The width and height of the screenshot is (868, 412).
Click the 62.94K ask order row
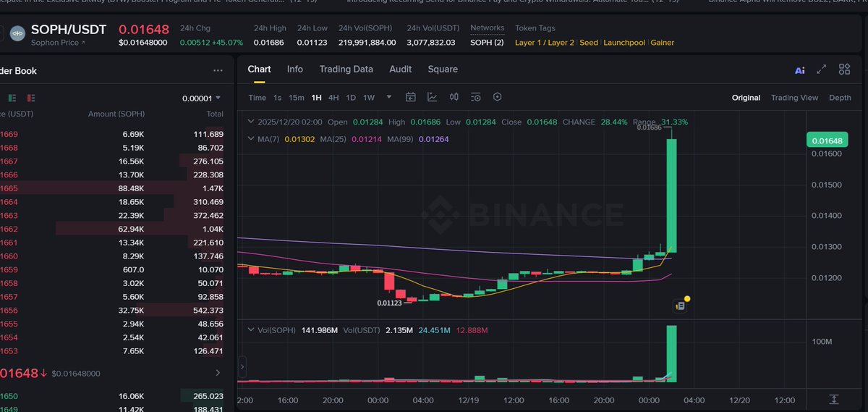pos(112,229)
